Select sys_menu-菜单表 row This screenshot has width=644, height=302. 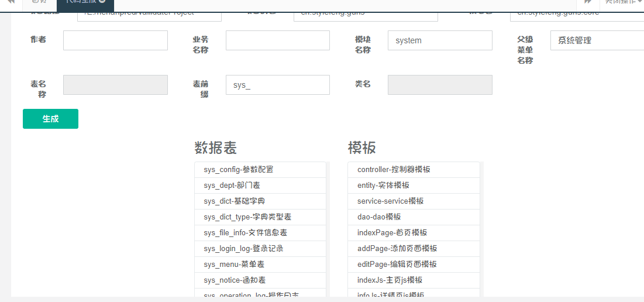260,265
